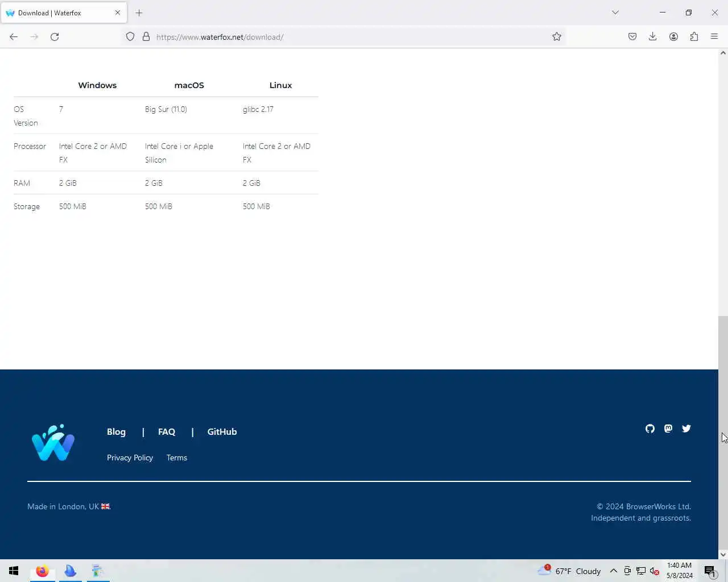Viewport: 728px width, 582px height.
Task: Open Firefox from the taskbar
Action: click(42, 571)
